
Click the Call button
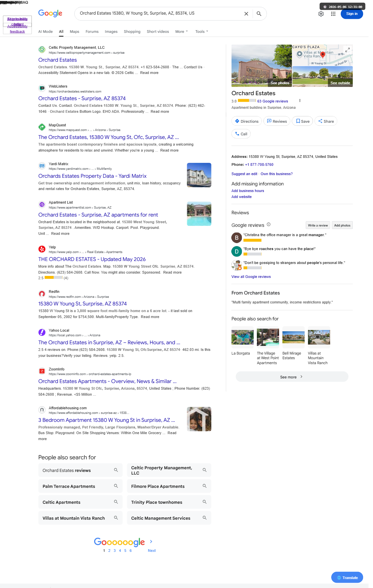[x=241, y=134]
